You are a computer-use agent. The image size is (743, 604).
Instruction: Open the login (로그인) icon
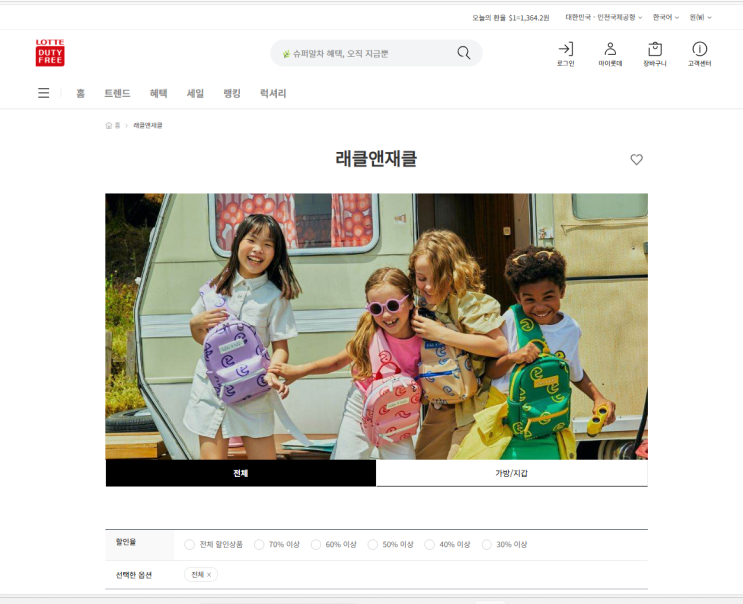tap(565, 54)
